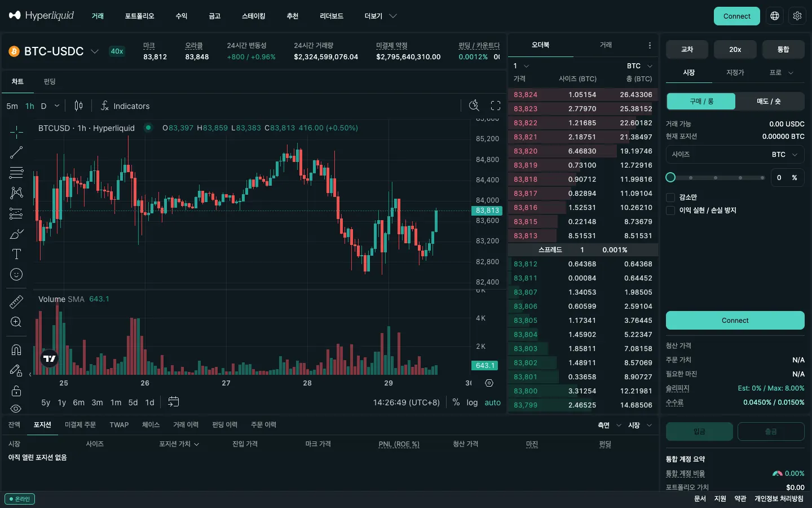This screenshot has width=812, height=508.
Task: Open candlestick chart style selector
Action: tap(78, 106)
